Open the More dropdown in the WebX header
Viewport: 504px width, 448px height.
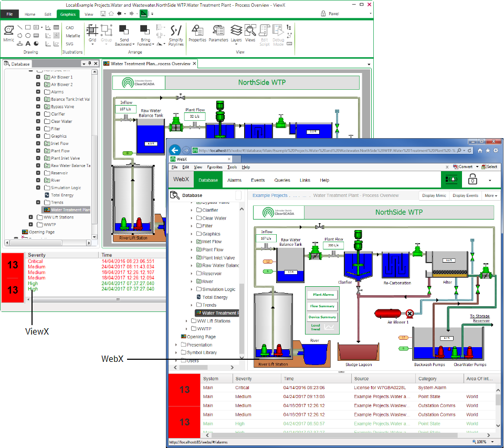coord(491,195)
